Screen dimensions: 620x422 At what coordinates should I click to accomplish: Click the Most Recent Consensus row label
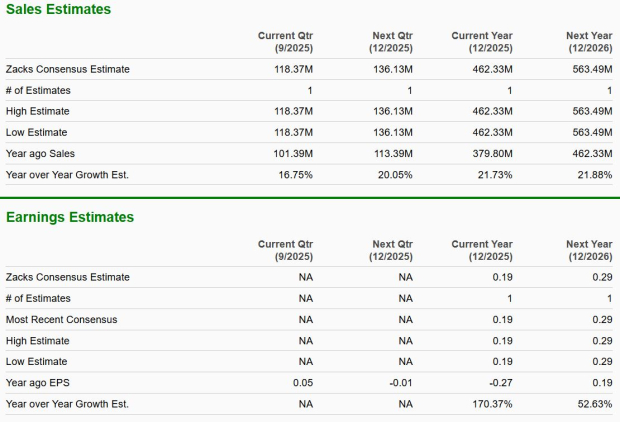pos(62,319)
